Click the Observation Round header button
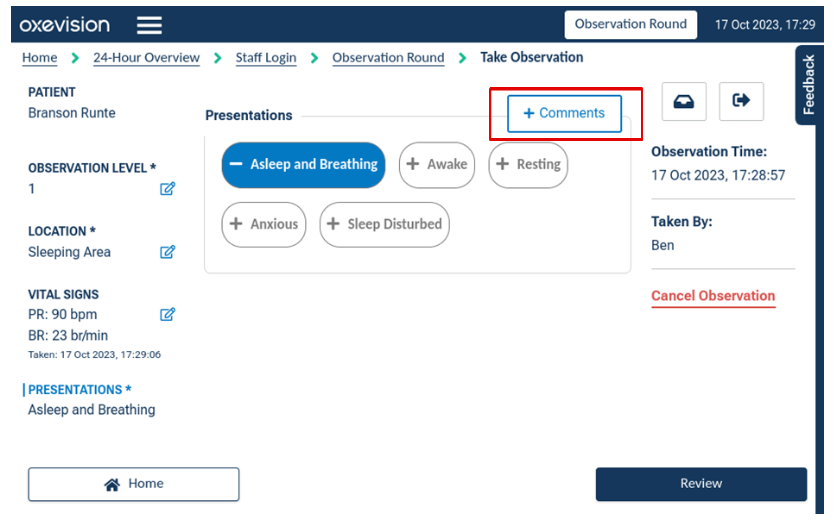Screen dimensions: 835x528 (x=631, y=24)
